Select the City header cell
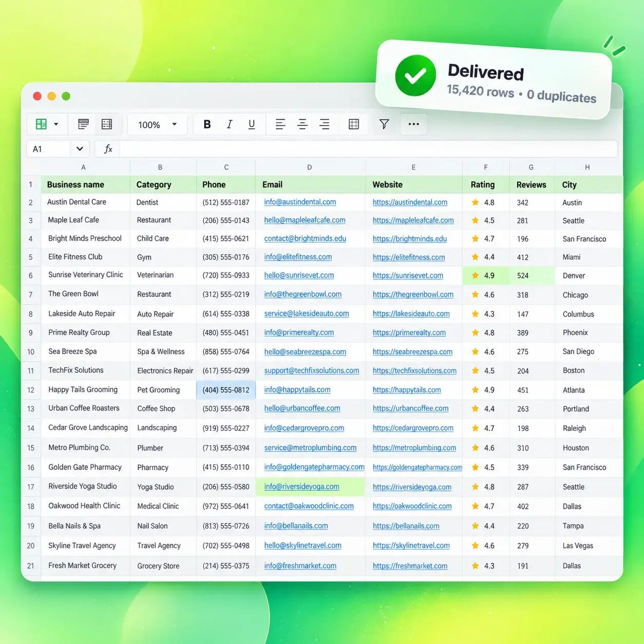 (x=589, y=185)
